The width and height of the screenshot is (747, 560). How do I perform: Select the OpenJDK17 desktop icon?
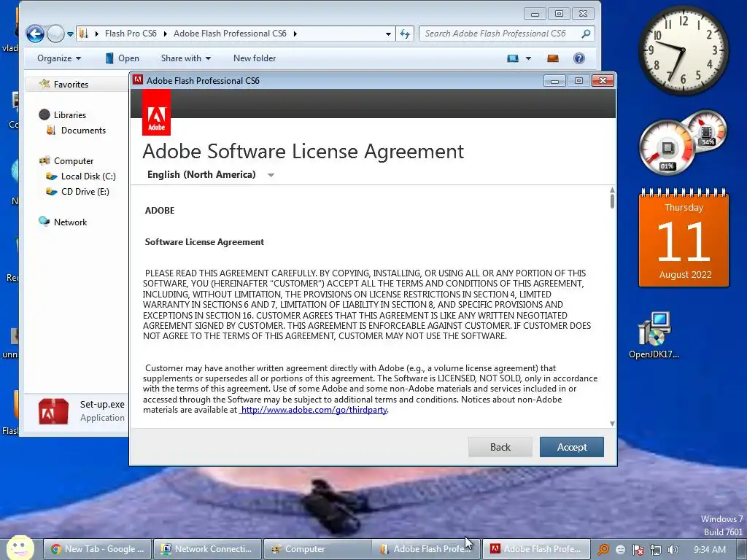[x=654, y=335]
